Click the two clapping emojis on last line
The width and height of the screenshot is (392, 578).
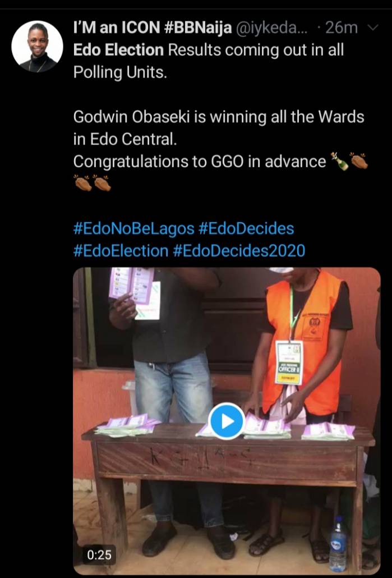pos(92,183)
